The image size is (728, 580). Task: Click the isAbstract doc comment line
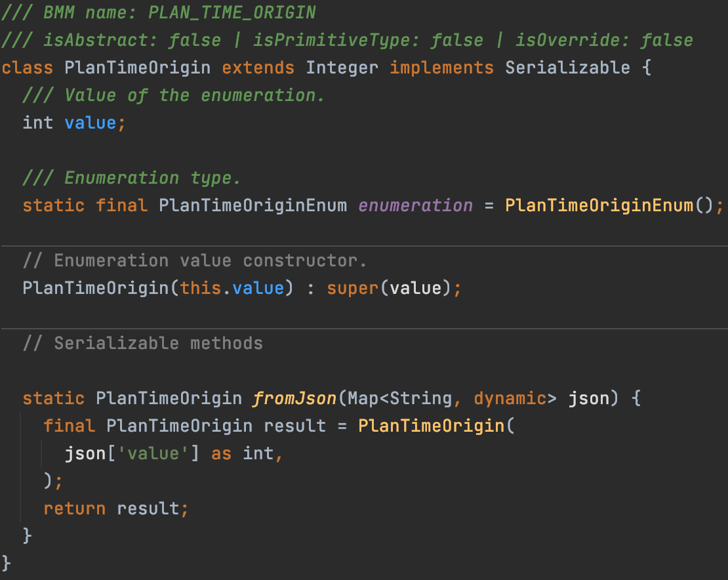(347, 40)
